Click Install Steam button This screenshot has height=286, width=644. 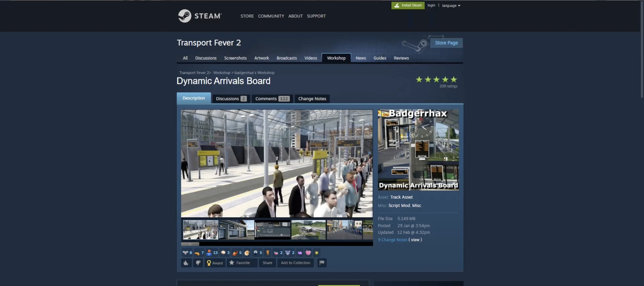[x=408, y=5]
